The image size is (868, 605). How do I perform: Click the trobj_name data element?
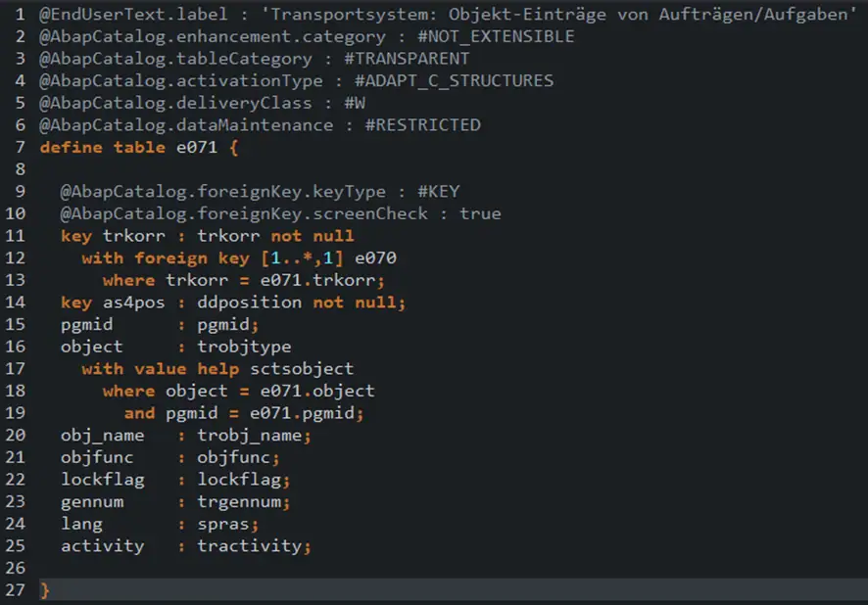point(250,435)
